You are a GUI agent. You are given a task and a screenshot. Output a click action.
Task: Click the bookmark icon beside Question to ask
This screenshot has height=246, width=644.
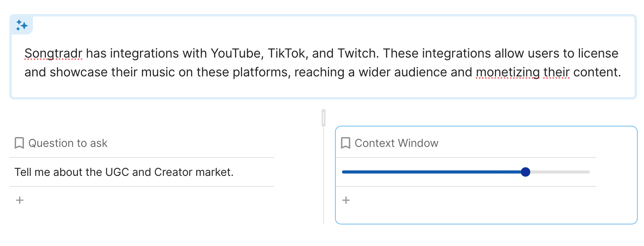(19, 143)
